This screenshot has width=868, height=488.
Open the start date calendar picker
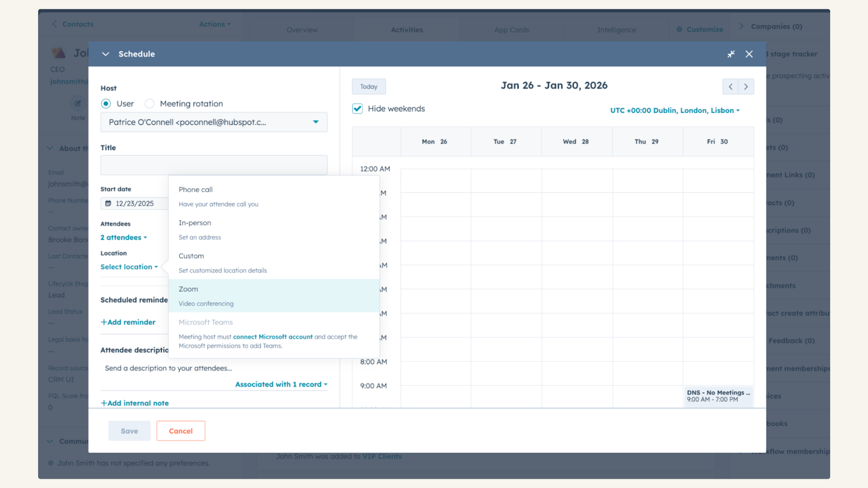click(109, 203)
